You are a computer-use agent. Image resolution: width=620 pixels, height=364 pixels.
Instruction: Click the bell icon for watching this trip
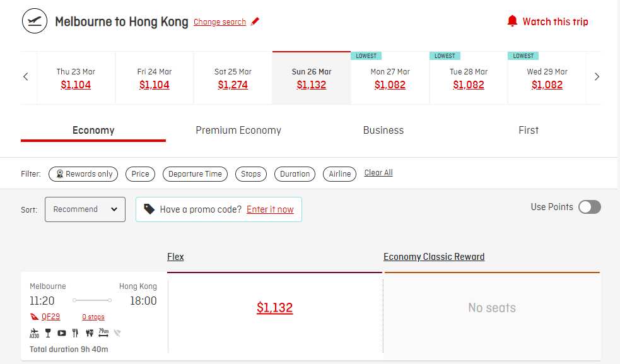512,21
